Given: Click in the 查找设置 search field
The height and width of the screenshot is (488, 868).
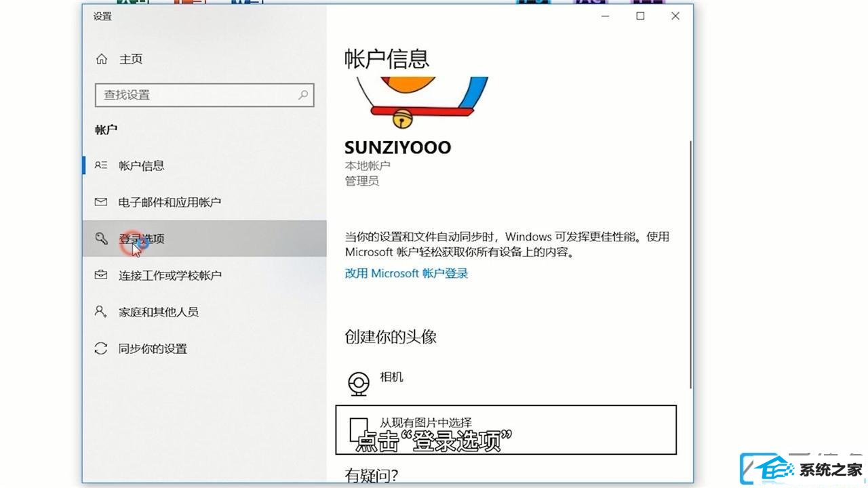Looking at the screenshot, I should pos(205,95).
